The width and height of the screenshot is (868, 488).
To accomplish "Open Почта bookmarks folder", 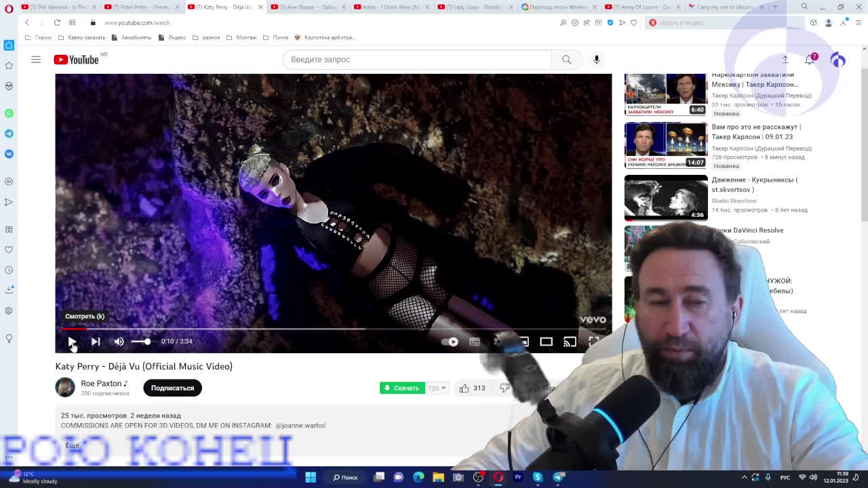I will point(276,37).
